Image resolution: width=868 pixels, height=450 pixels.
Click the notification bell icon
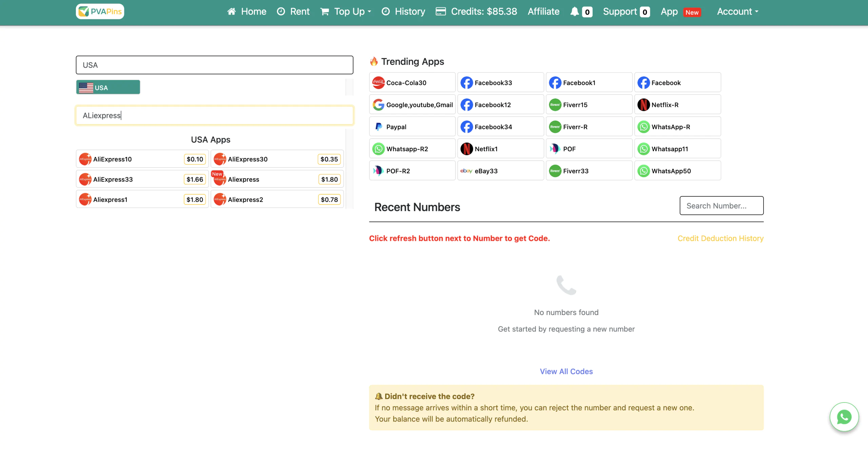coord(574,12)
